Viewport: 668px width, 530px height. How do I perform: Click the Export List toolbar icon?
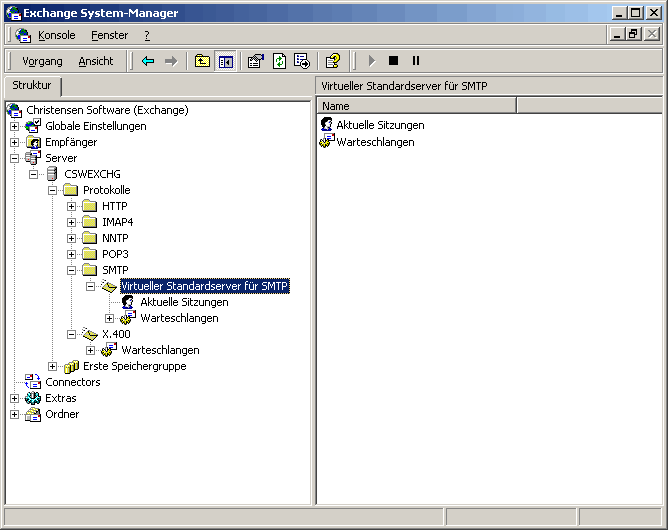(x=302, y=61)
